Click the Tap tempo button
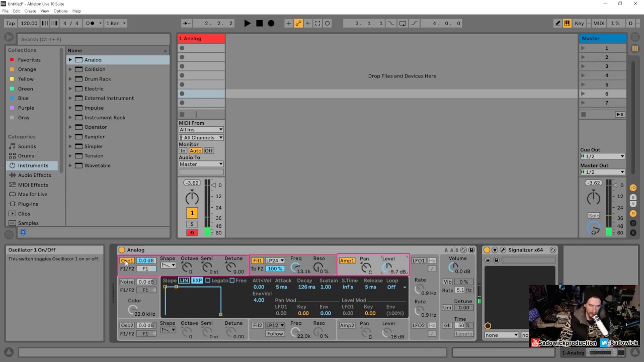Screen dimensions: 644x362 tap(11, 23)
